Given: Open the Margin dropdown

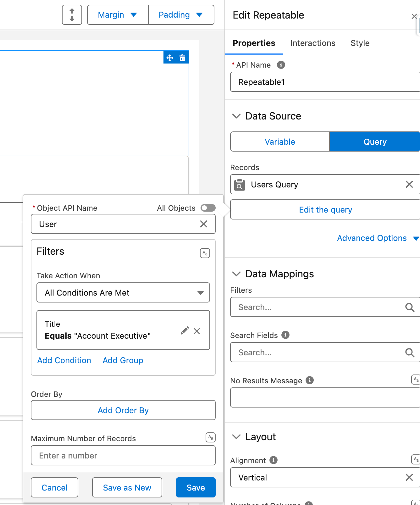Looking at the screenshot, I should point(118,15).
